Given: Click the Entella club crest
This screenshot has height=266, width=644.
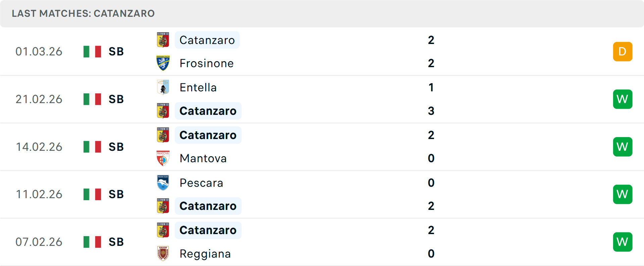Looking at the screenshot, I should tap(163, 87).
